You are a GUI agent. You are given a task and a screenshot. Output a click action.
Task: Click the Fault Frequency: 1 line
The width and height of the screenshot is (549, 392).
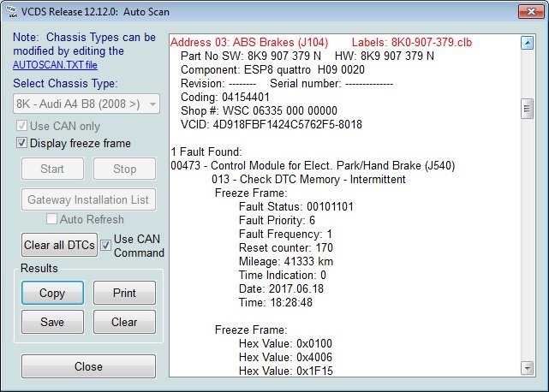point(285,234)
